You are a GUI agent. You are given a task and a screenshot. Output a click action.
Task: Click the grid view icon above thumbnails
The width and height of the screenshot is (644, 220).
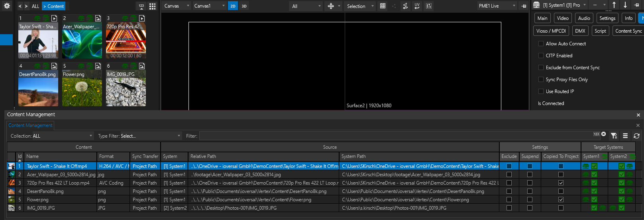(x=152, y=6)
